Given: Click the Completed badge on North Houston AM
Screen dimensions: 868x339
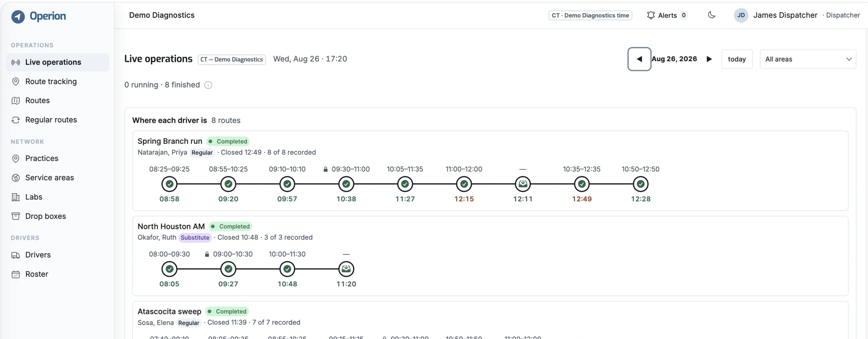Looking at the screenshot, I should coord(231,227).
